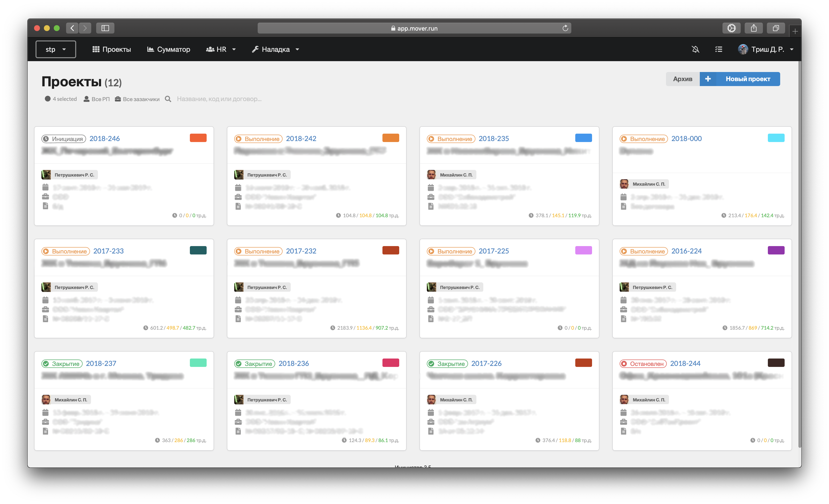829x504 pixels.
Task: Expand the stp workspace dropdown
Action: [56, 50]
